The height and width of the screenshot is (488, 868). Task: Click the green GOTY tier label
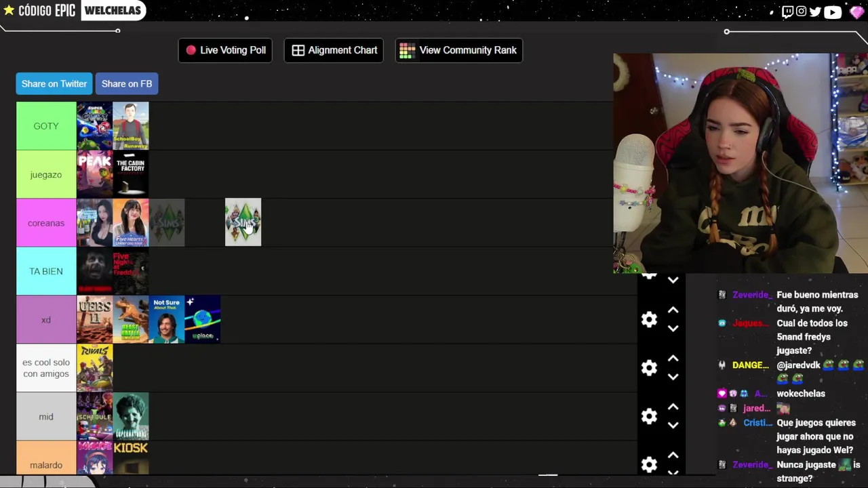pos(46,126)
